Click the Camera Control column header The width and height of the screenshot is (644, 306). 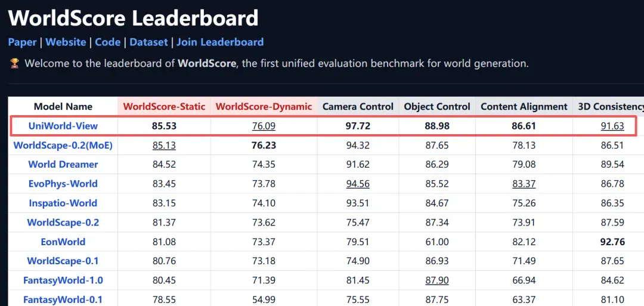358,107
